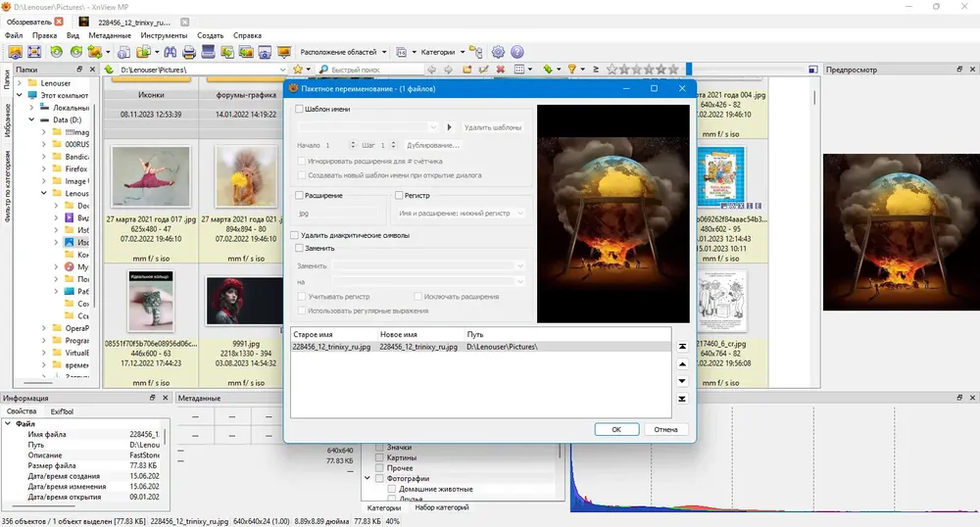Viewport: 980px width, 527px height.
Task: Click the move-to-top arrow beside file list
Action: click(x=682, y=347)
